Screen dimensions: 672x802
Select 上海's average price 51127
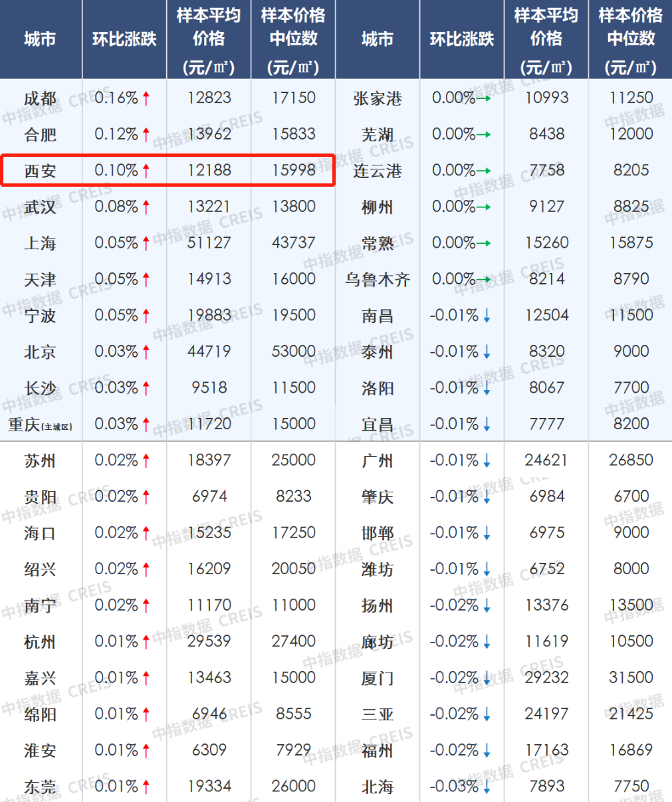[x=209, y=243]
